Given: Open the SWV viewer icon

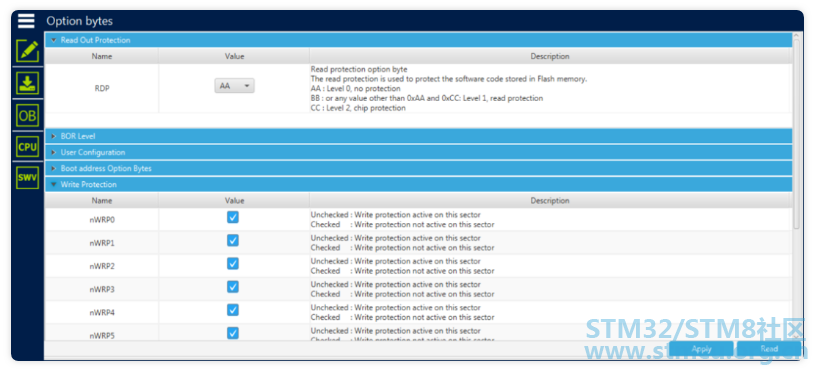Looking at the screenshot, I should [27, 178].
